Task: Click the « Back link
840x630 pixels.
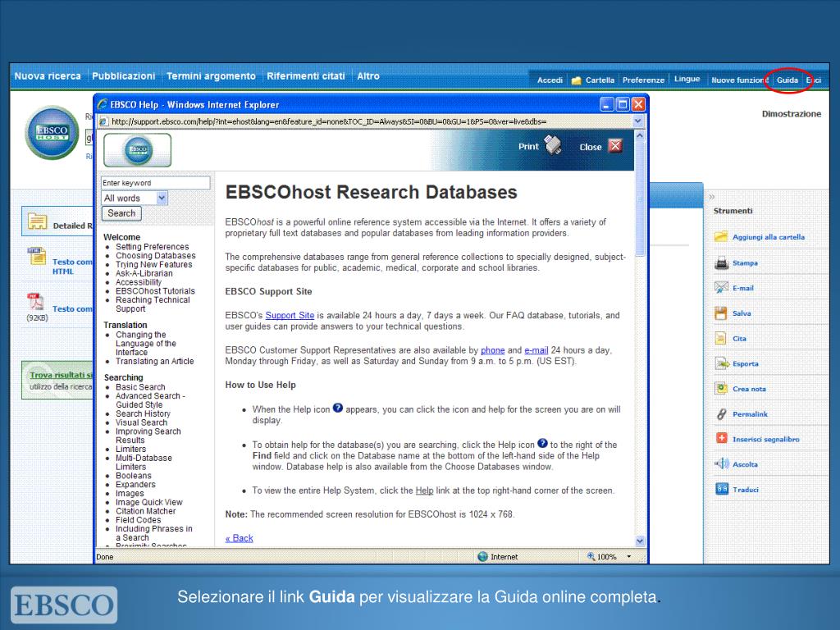Action: (239, 538)
